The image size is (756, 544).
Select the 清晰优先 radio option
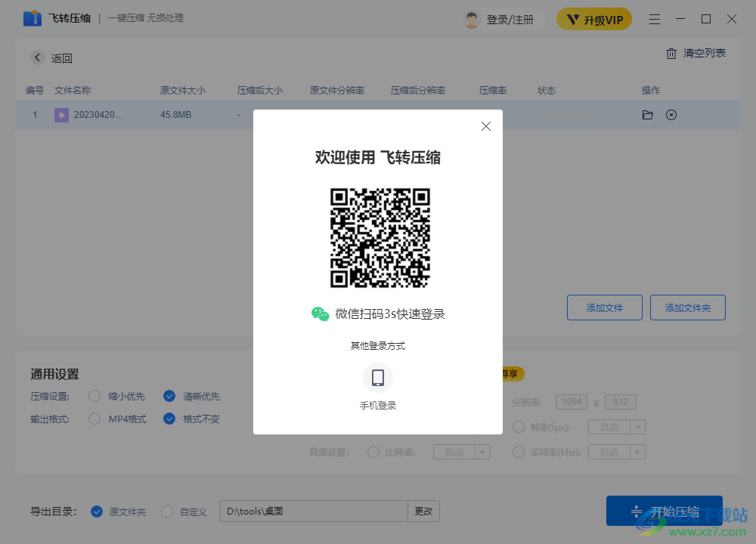169,396
